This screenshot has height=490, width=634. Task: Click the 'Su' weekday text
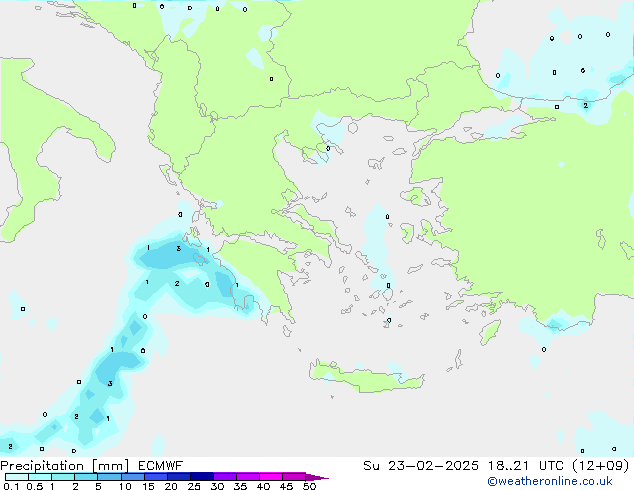point(371,466)
